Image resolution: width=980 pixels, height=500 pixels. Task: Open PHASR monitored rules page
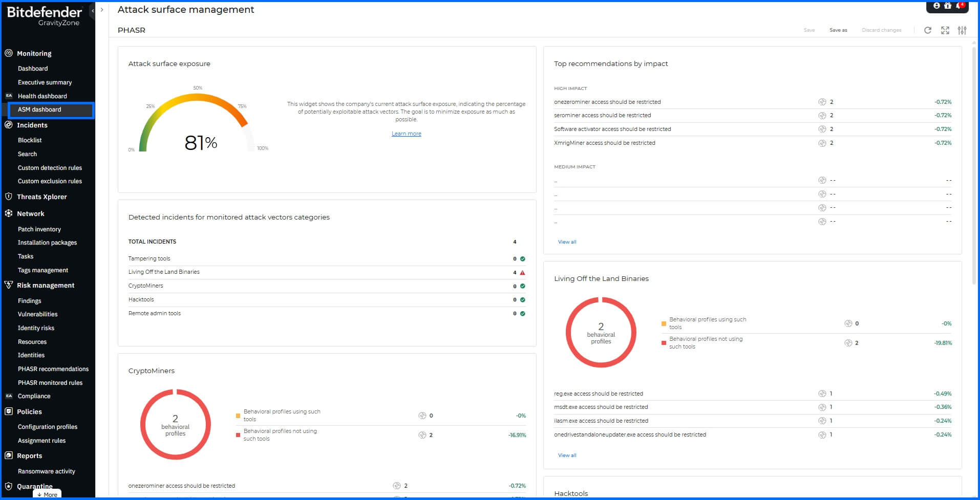(50, 383)
